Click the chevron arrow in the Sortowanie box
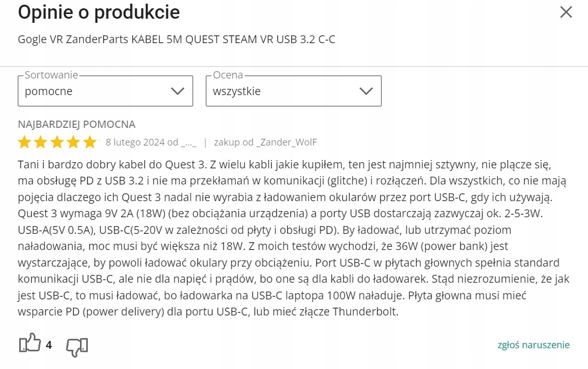588x369 pixels. pos(178,91)
